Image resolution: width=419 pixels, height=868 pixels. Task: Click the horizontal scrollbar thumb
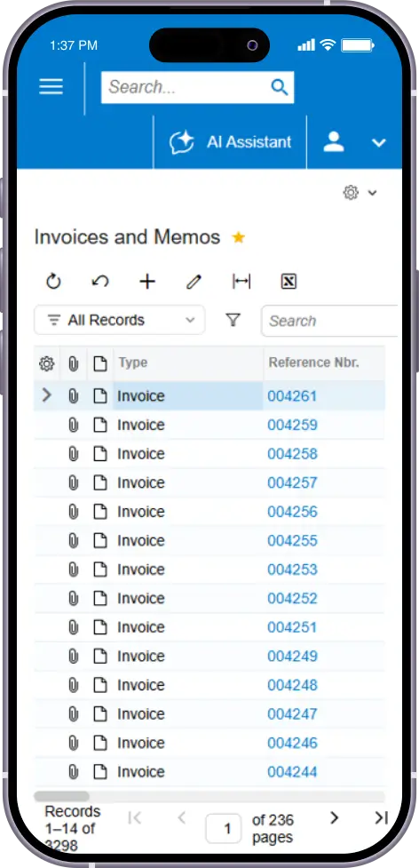point(61,796)
